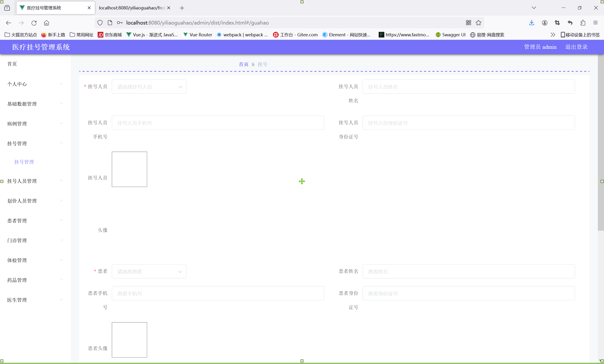Viewport: 604px width, 364px height.
Task: Click 退出登录 to log out
Action: click(x=576, y=47)
